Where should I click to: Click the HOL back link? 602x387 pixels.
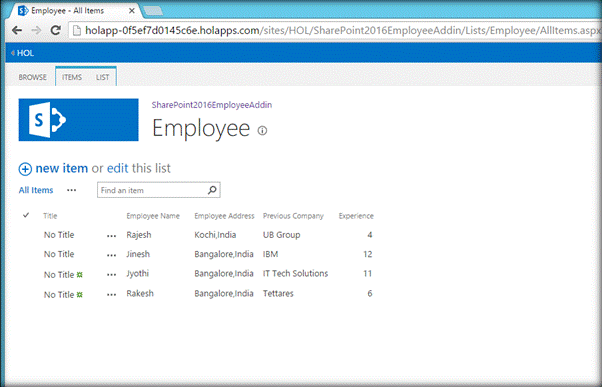(x=23, y=53)
